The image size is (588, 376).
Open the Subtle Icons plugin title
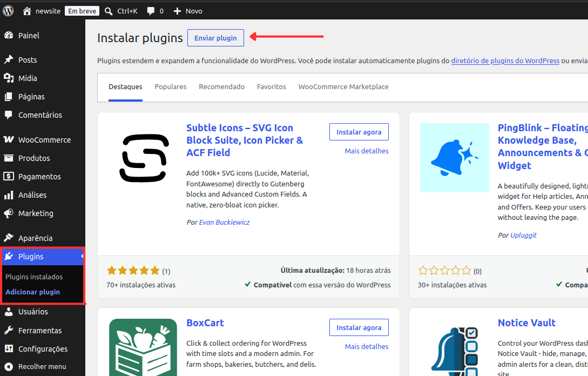point(245,140)
